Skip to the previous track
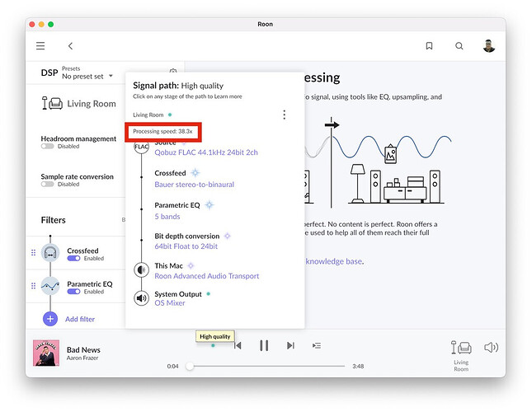Viewport: 532px width, 412px height. click(x=238, y=345)
